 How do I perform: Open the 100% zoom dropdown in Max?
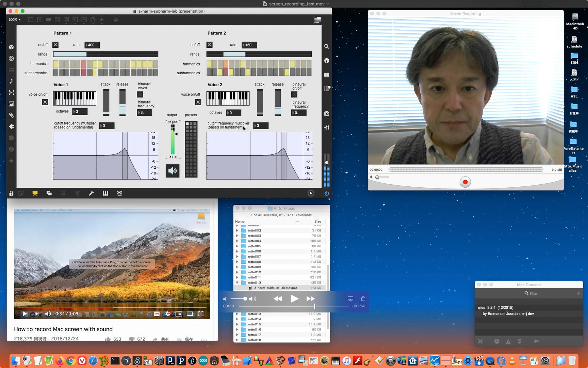(15, 20)
